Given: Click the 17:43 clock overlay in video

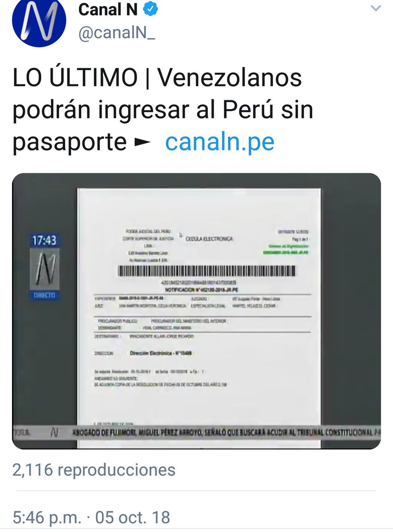Looking at the screenshot, I should (x=44, y=241).
